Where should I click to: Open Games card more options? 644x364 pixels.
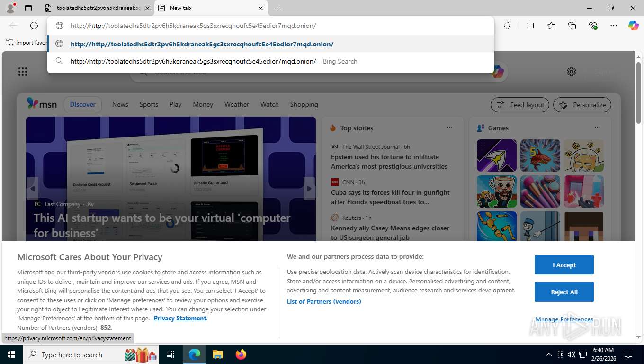(x=597, y=128)
